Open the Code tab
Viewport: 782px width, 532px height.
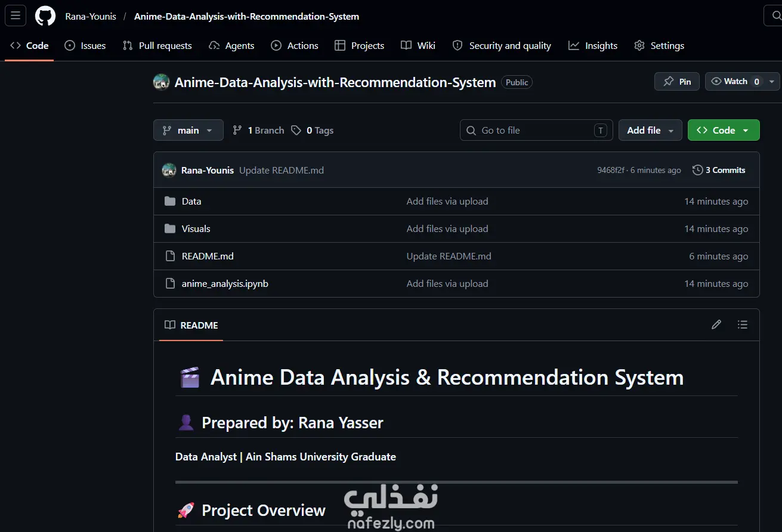29,45
